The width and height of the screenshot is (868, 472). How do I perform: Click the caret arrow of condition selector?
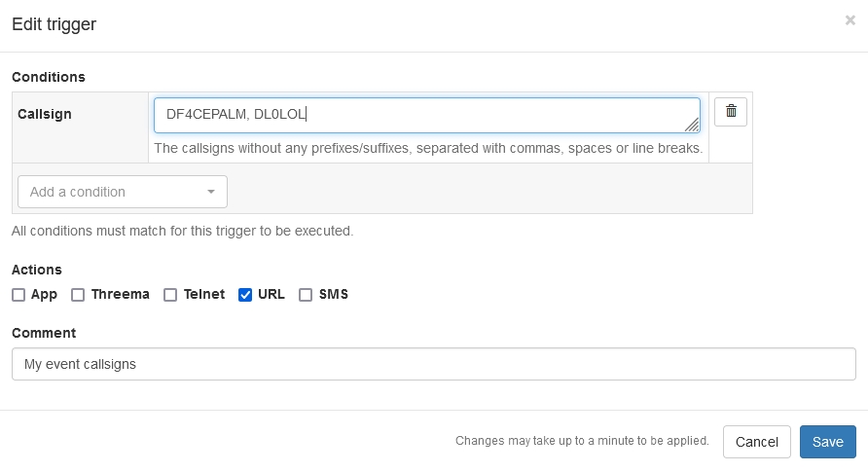click(x=211, y=192)
